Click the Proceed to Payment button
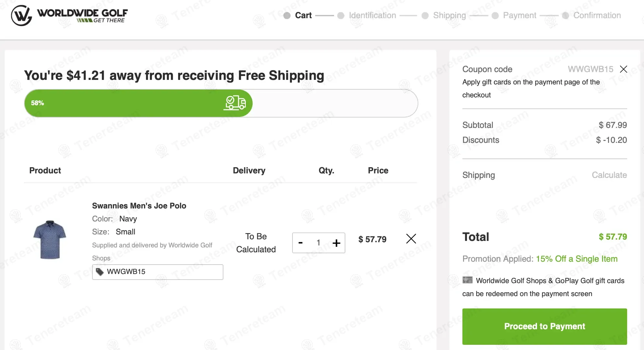Image resolution: width=644 pixels, height=350 pixels. pos(544,326)
